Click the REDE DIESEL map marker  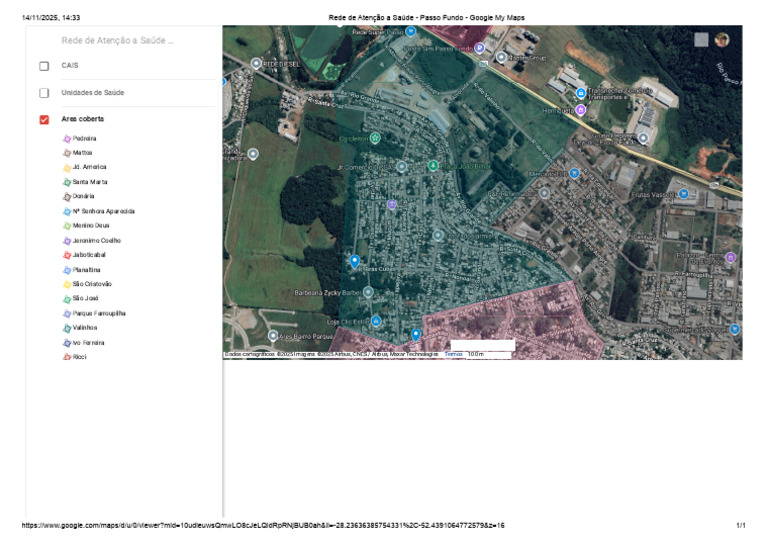[256, 64]
